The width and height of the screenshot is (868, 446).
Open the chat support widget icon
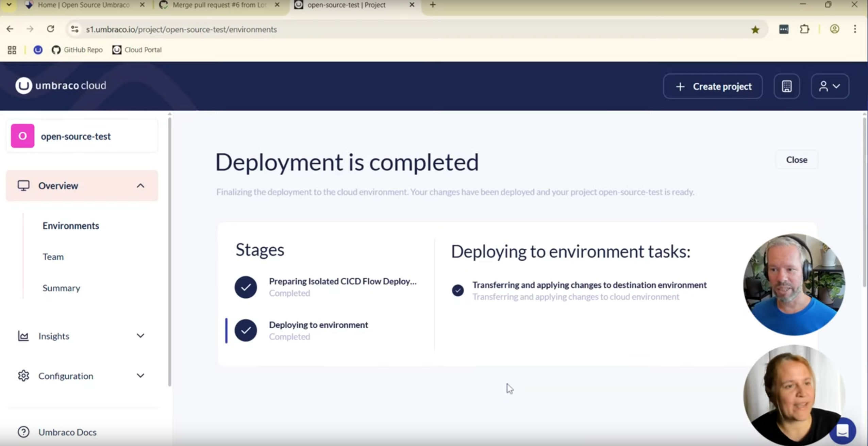pyautogui.click(x=843, y=431)
